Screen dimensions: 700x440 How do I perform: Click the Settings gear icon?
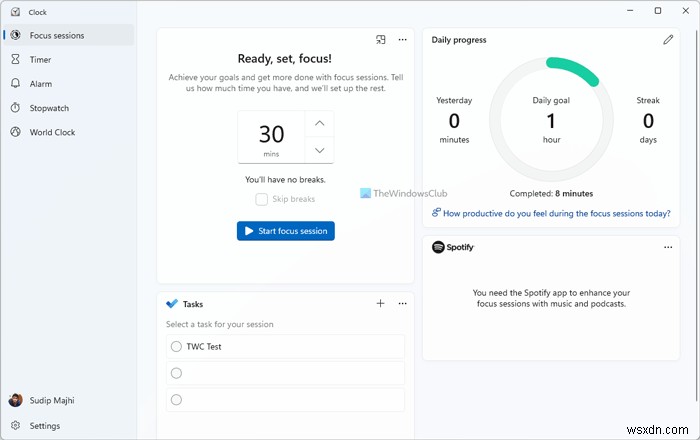coord(16,425)
